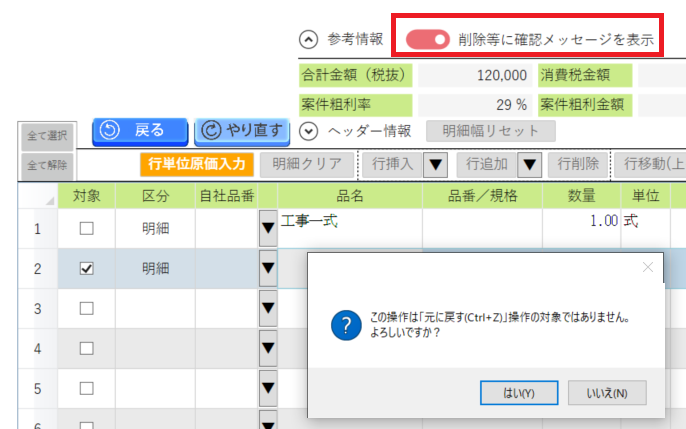Uncheck the 対象 checkbox in row 2
The height and width of the screenshot is (429, 686).
(86, 268)
